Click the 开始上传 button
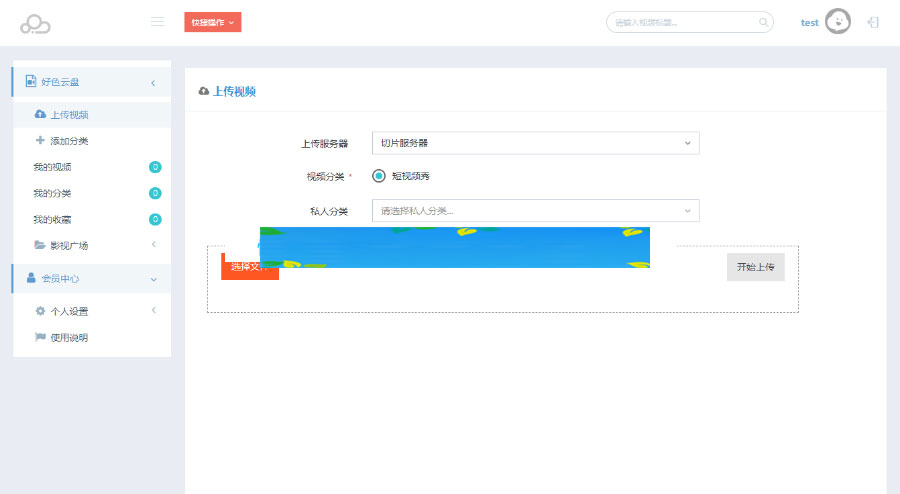The width and height of the screenshot is (900, 494). click(x=755, y=267)
